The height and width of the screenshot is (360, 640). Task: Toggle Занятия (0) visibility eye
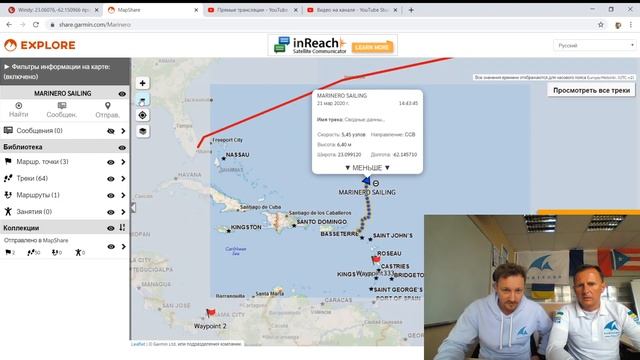click(x=111, y=212)
